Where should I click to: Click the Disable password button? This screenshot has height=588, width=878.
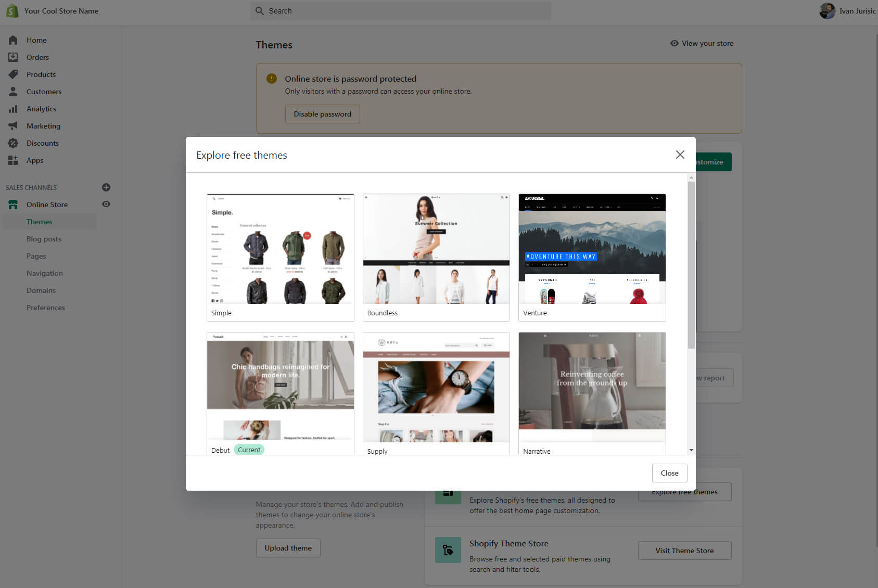click(322, 114)
